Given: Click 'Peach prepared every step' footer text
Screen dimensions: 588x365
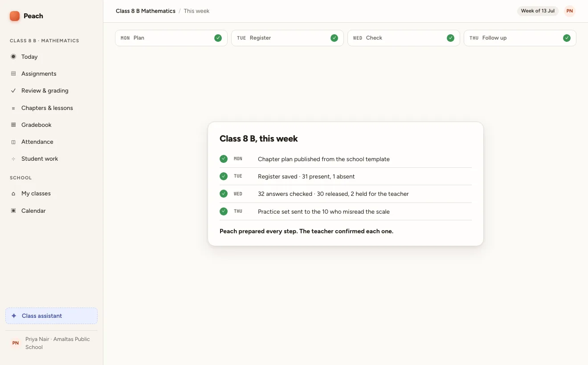Looking at the screenshot, I should coord(306,231).
